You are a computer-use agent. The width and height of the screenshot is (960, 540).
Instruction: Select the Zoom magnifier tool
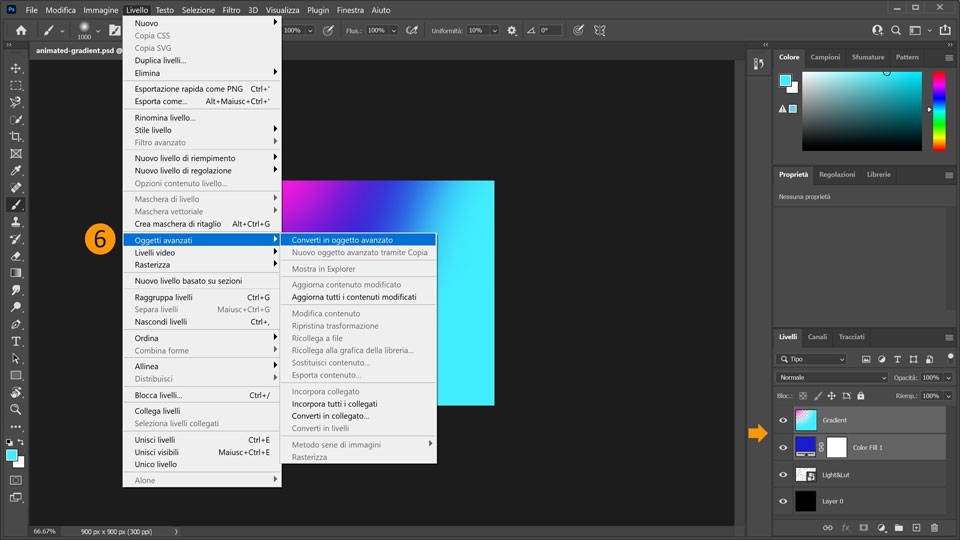click(x=16, y=409)
